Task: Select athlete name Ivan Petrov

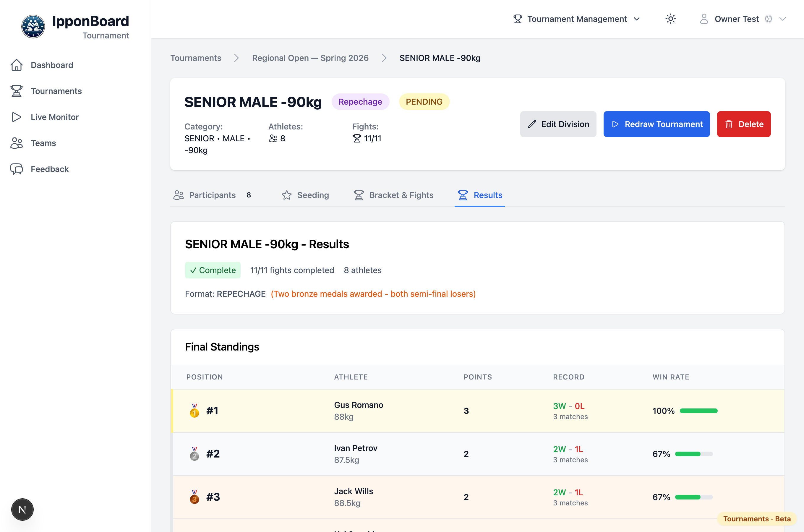Action: 356,448
